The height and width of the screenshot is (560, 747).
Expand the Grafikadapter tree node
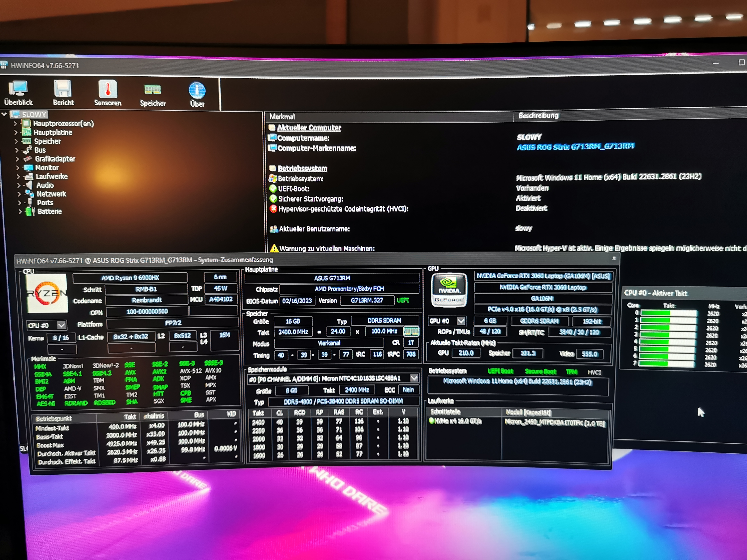(17, 159)
